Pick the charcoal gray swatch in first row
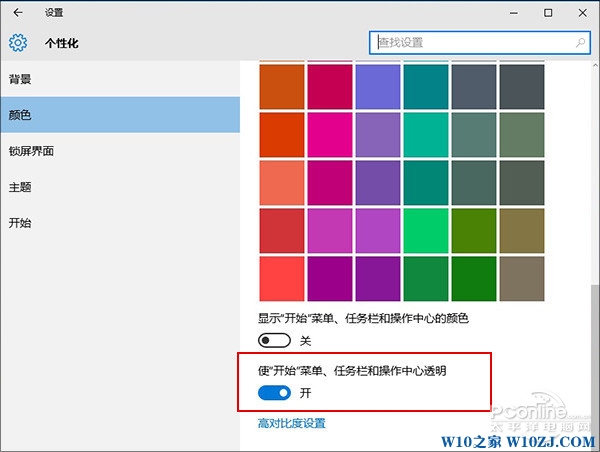Screen dimensions: 600x452 [x=522, y=86]
